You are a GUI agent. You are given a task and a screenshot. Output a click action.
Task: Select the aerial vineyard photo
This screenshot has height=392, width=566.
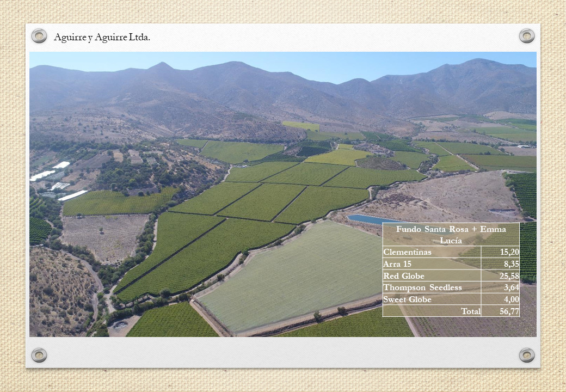pyautogui.click(x=282, y=194)
